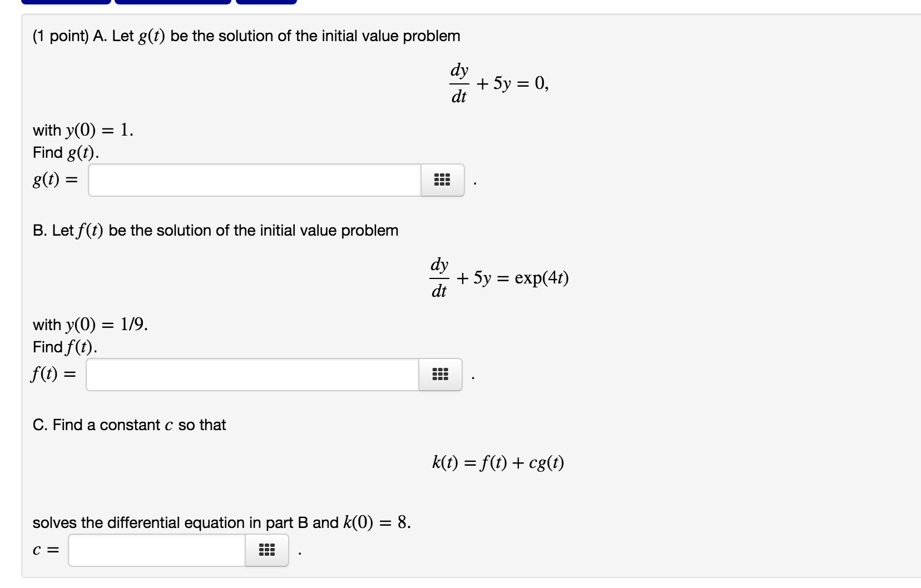Click the k(t) = f(t) + cg(t) formula
Viewport: 921px width, 588px height.
(499, 463)
